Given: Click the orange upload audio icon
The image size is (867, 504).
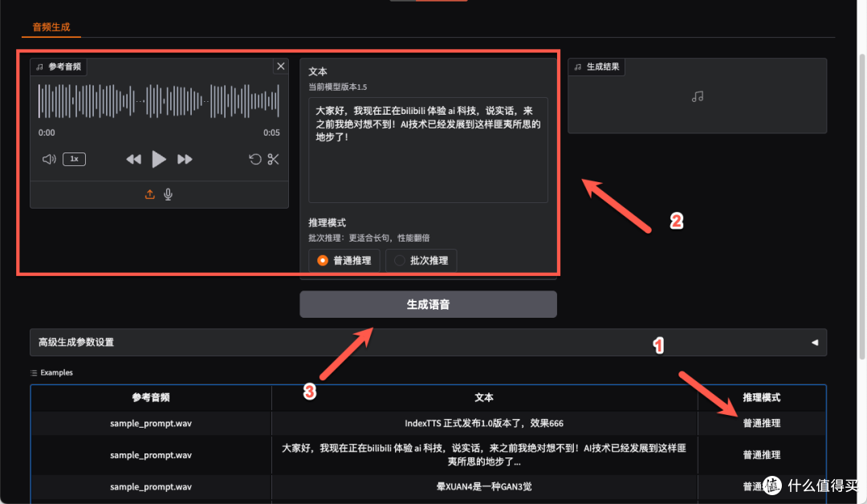Looking at the screenshot, I should [149, 194].
